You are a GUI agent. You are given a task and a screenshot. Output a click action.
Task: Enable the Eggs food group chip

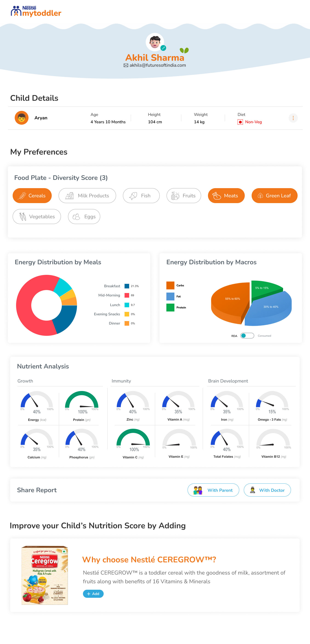pyautogui.click(x=84, y=216)
